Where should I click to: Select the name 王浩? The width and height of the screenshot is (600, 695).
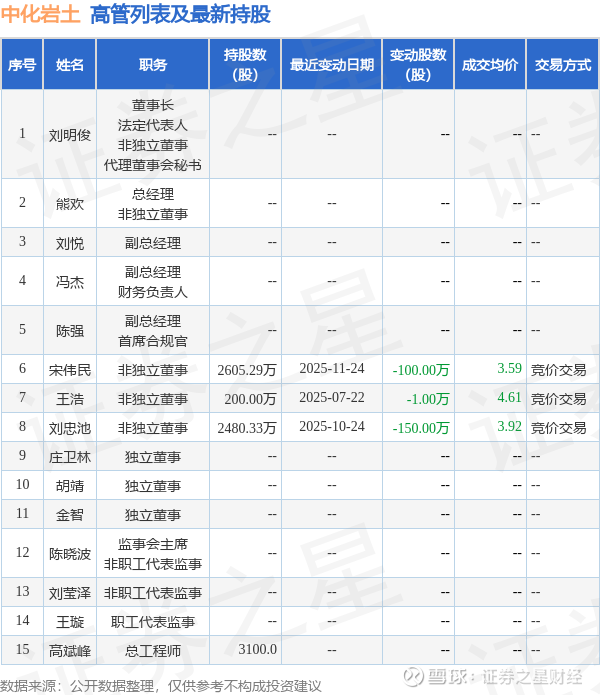(x=70, y=399)
